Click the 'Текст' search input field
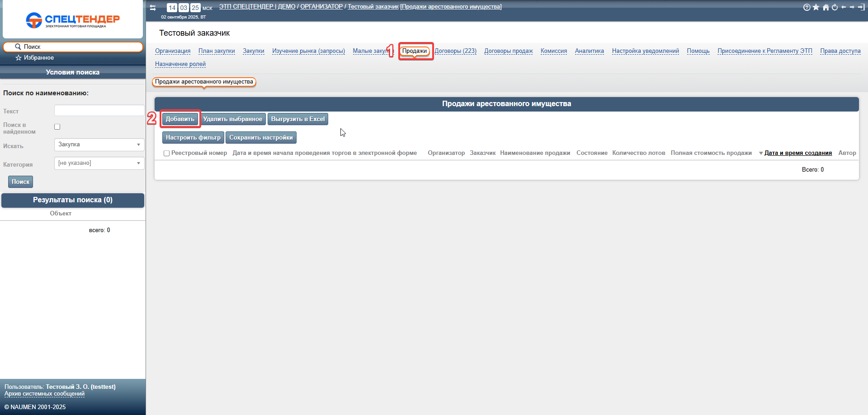This screenshot has height=415, width=868. pyautogui.click(x=99, y=111)
